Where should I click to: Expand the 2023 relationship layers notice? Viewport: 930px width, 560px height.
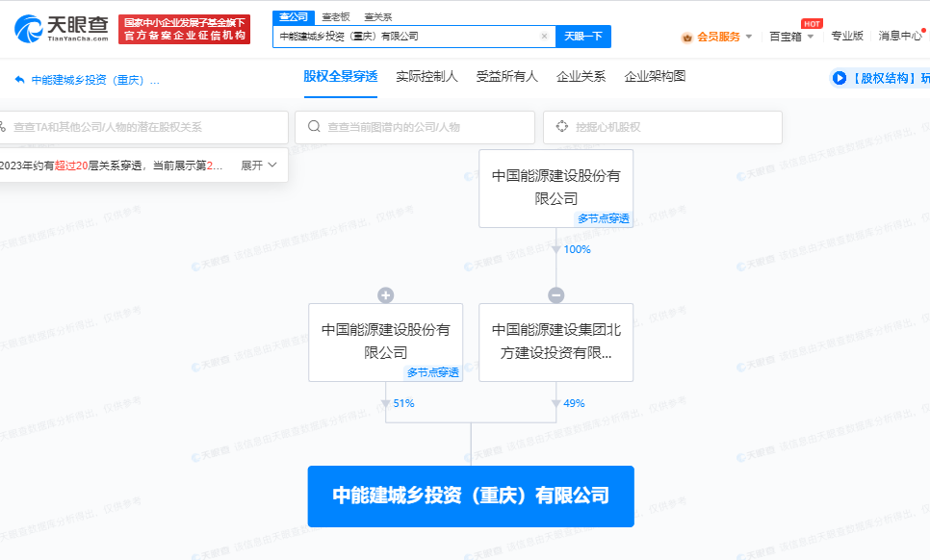[259, 165]
